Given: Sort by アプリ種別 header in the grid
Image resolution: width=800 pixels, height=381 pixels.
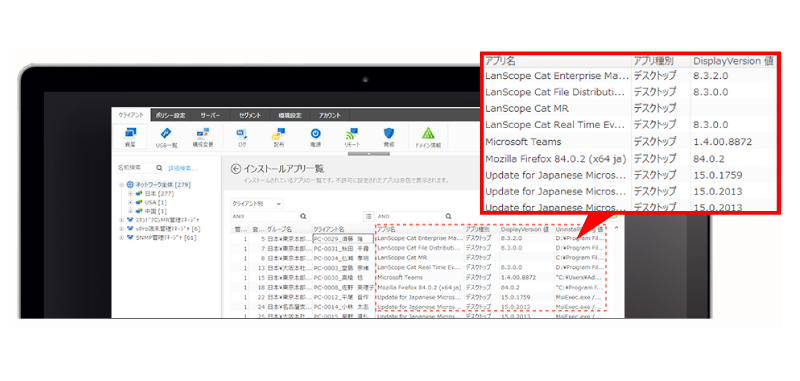Looking at the screenshot, I should coord(481,230).
